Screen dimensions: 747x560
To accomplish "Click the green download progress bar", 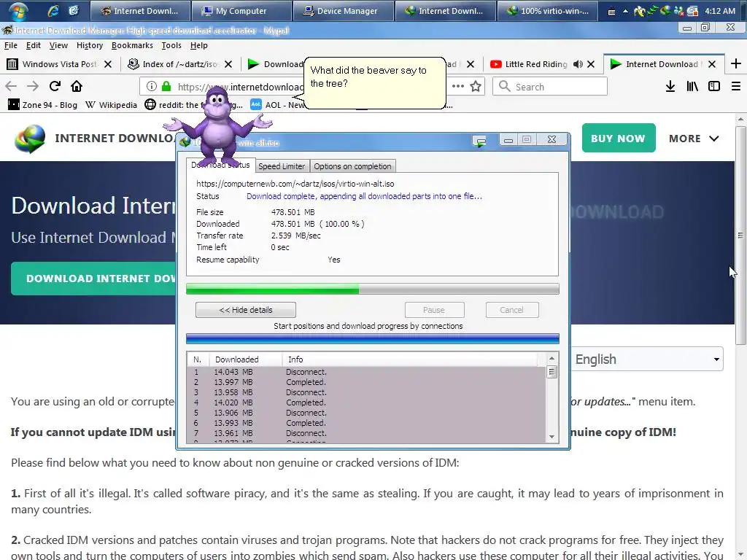I will [372, 289].
